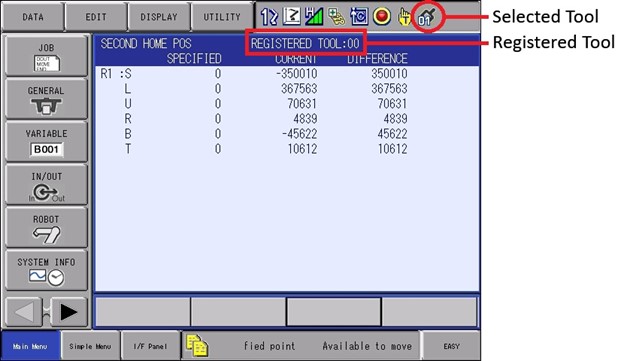Screen dimensions: 624x361
Task: Click the L axis label
Action: (x=128, y=88)
